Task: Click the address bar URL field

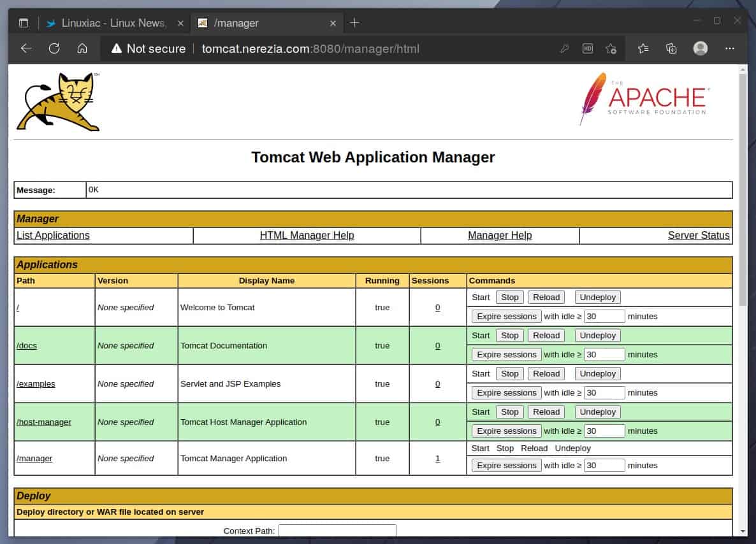Action: click(310, 48)
